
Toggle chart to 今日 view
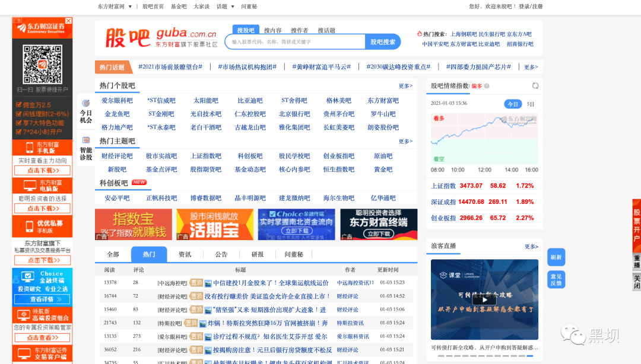513,104
